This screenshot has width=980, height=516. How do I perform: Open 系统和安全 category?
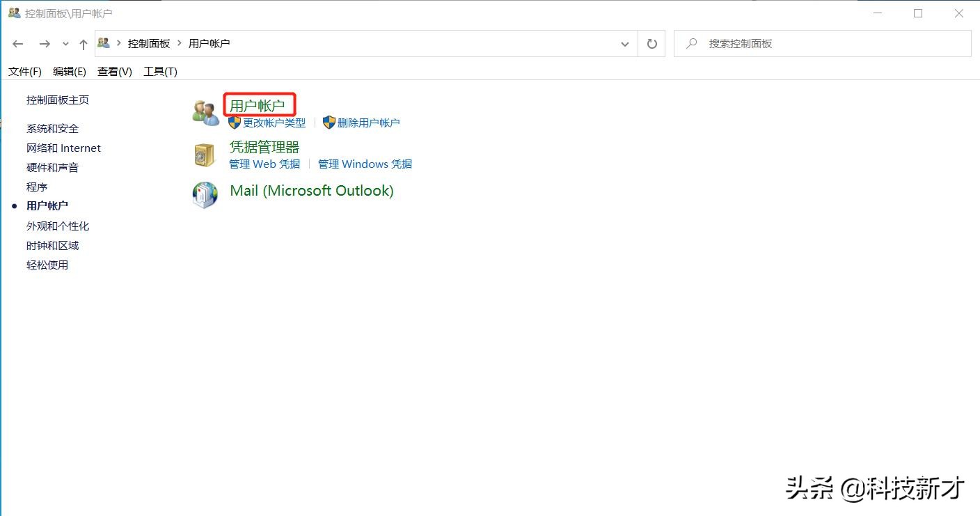coord(53,128)
